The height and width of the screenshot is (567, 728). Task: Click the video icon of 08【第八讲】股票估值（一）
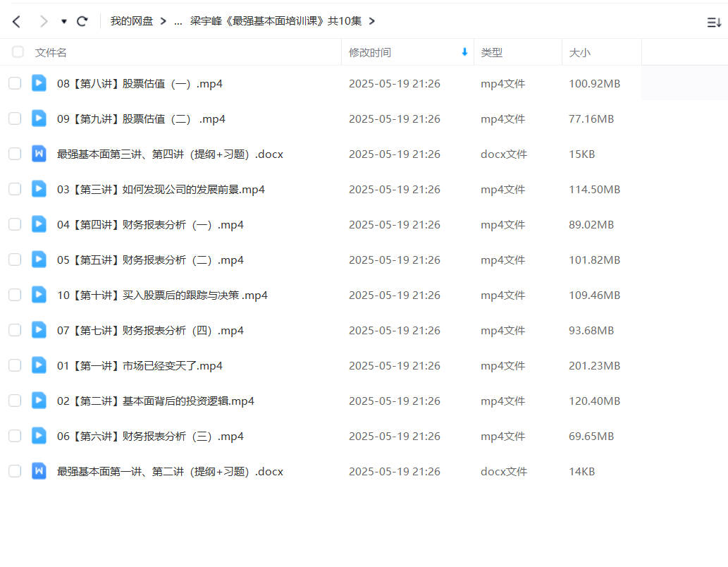(39, 83)
